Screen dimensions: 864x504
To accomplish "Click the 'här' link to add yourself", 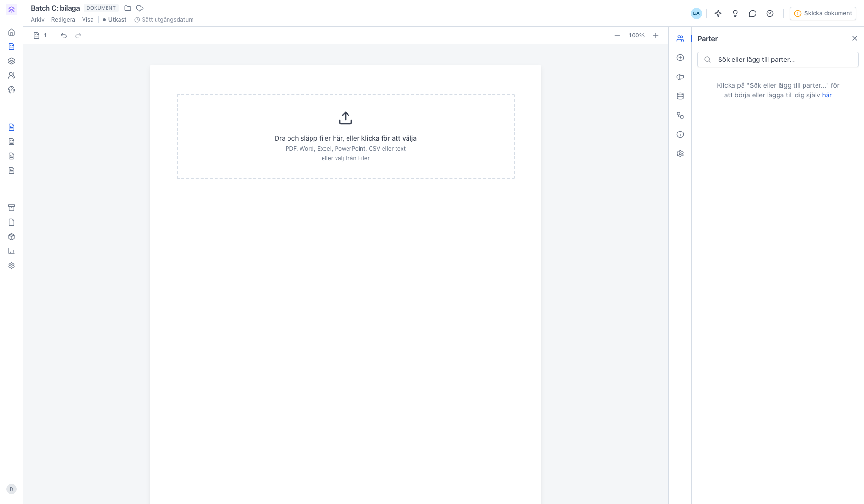I will tap(827, 95).
